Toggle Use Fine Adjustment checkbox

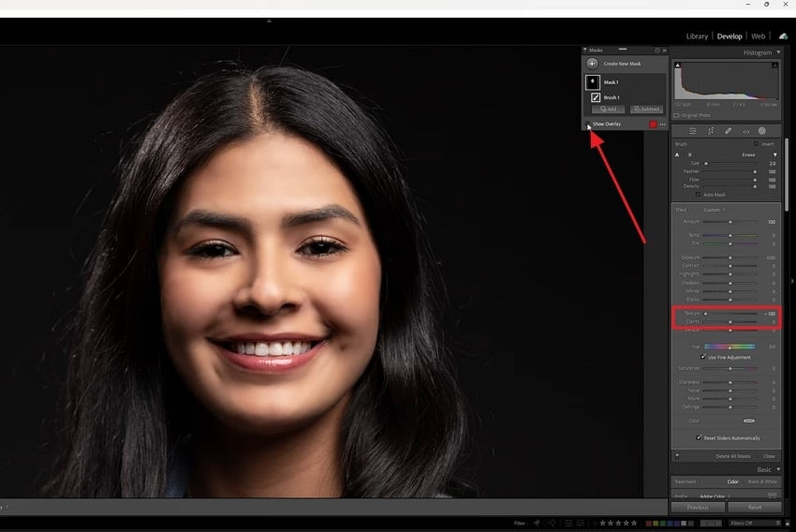pos(703,357)
